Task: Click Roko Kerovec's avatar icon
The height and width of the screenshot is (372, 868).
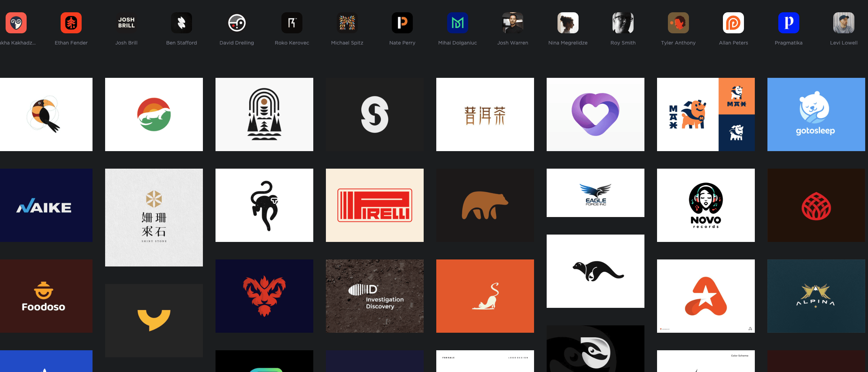Action: pyautogui.click(x=292, y=23)
